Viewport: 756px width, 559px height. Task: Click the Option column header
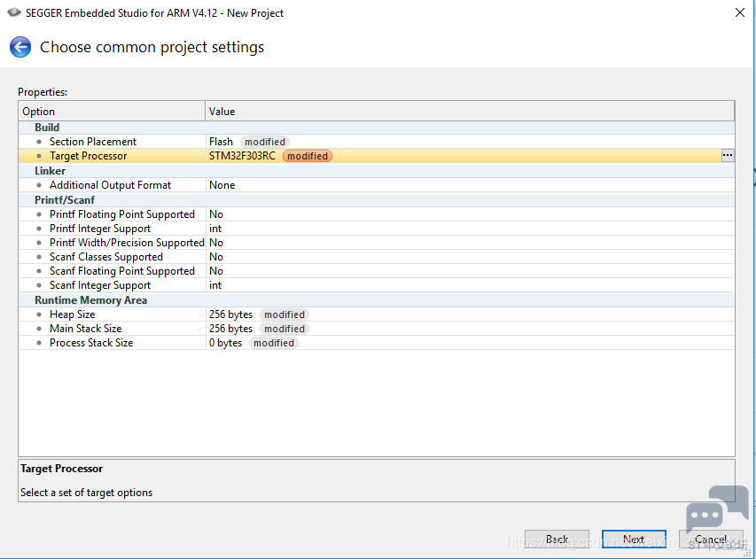(112, 112)
